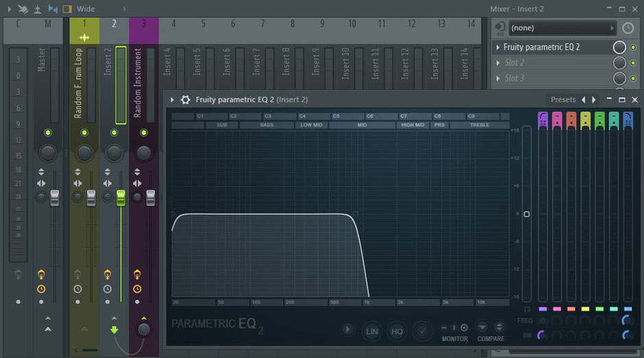
Task: Expand Slot 2 options arrow
Action: [498, 63]
